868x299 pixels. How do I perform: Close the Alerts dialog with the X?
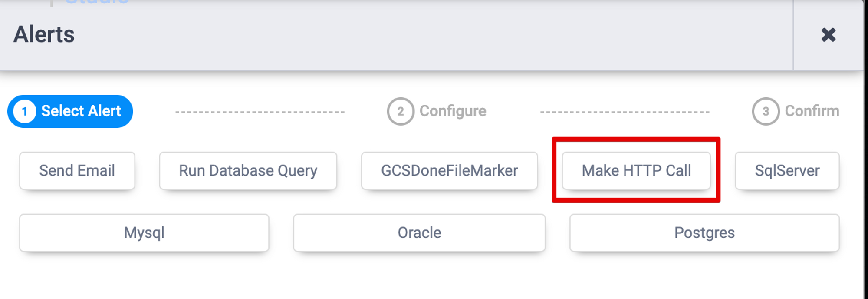(x=828, y=35)
